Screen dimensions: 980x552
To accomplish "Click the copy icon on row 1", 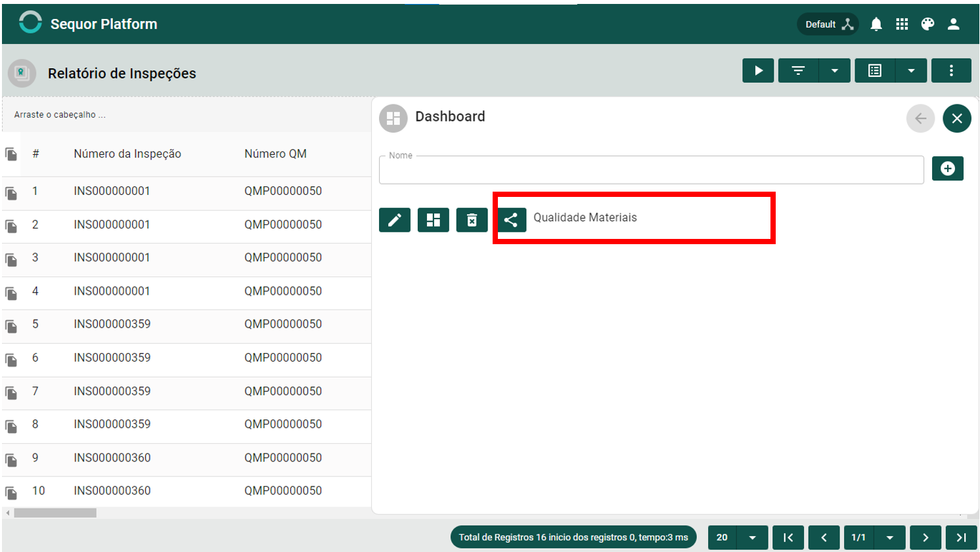I will (11, 193).
